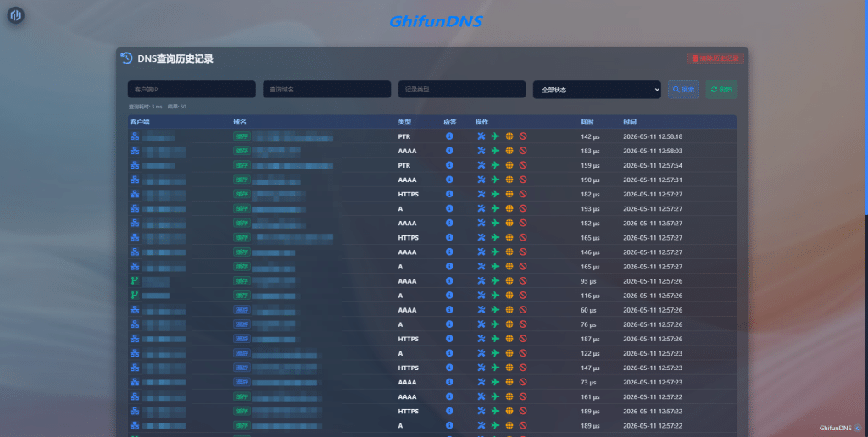Open the GhifunDNS title link at top
Screen dimensions: 868x437
[x=437, y=21]
